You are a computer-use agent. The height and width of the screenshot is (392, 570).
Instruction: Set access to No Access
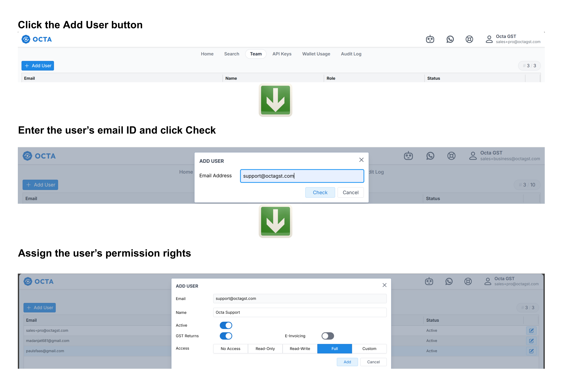(230, 349)
